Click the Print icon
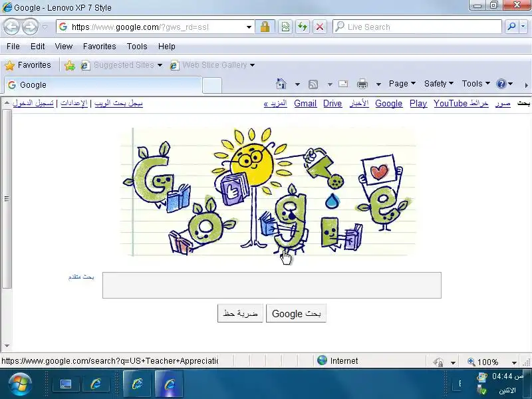This screenshot has height=399, width=532. 362,84
